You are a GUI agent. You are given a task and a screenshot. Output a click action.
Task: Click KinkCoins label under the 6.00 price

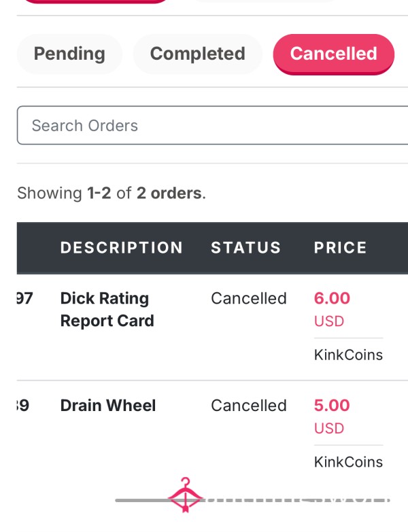348,355
